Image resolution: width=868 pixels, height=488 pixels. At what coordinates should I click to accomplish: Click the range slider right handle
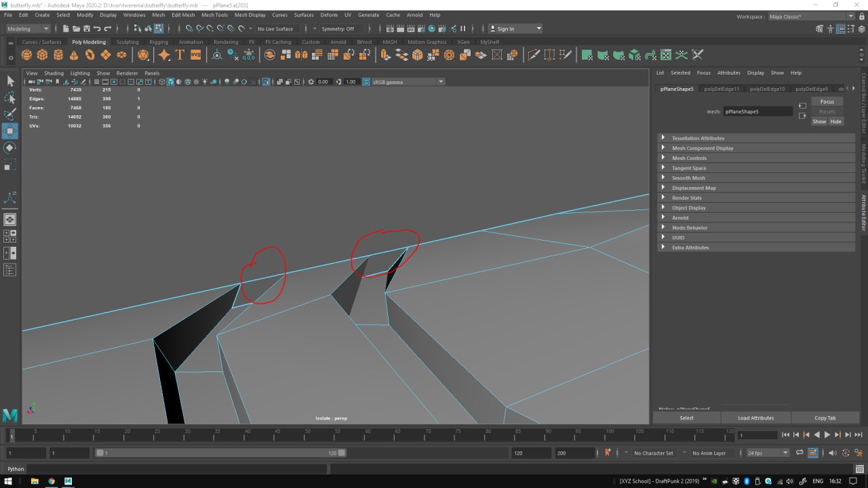coord(342,453)
